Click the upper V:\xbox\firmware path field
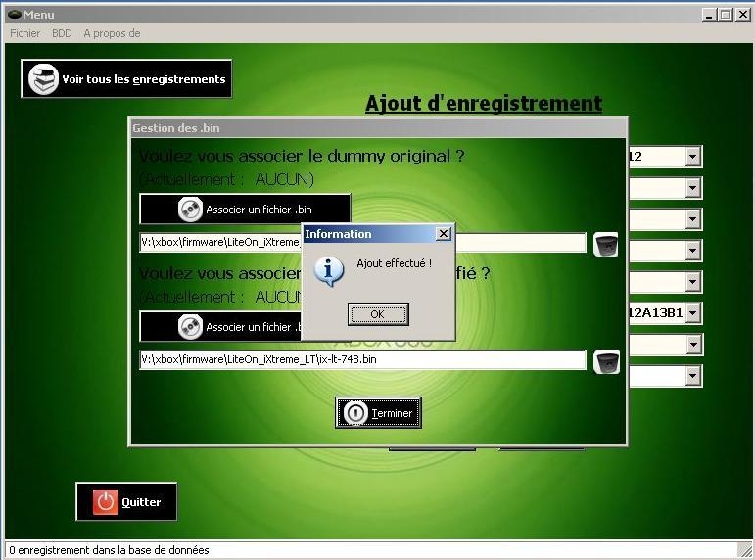The image size is (755, 560). [362, 242]
